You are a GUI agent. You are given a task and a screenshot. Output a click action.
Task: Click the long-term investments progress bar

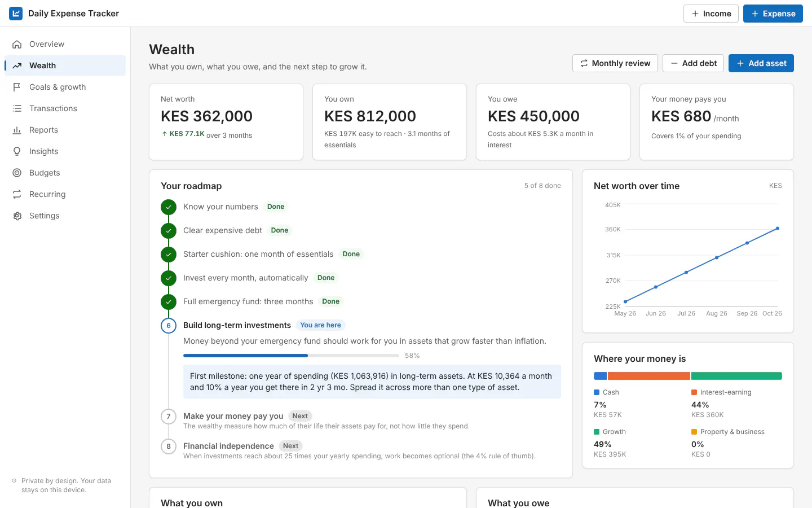[x=291, y=356]
